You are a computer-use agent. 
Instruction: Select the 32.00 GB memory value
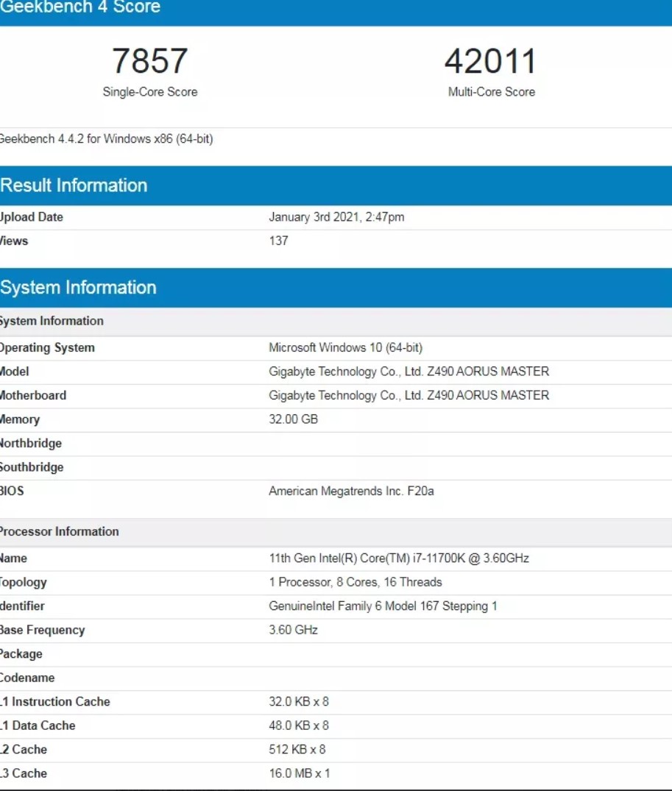[x=293, y=419]
